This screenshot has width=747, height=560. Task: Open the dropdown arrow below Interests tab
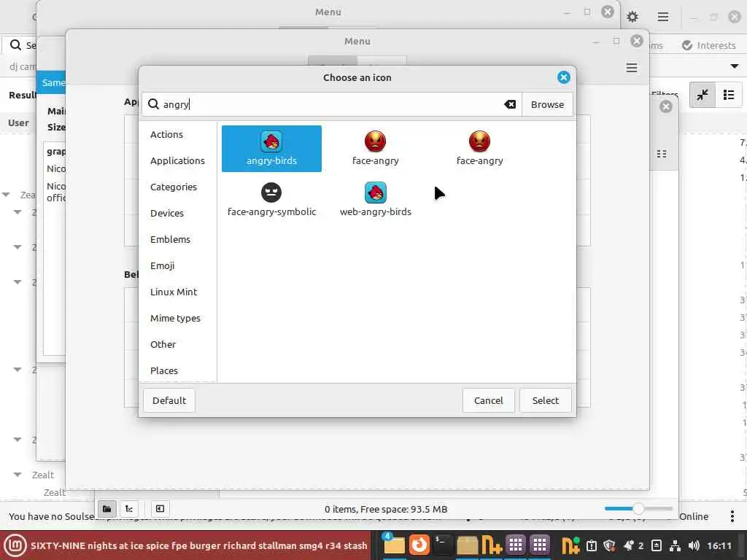point(735,66)
